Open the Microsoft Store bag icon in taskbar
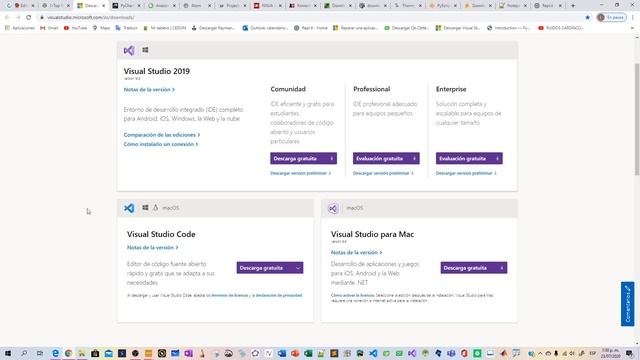This screenshot has width=640, height=360. 95,353
